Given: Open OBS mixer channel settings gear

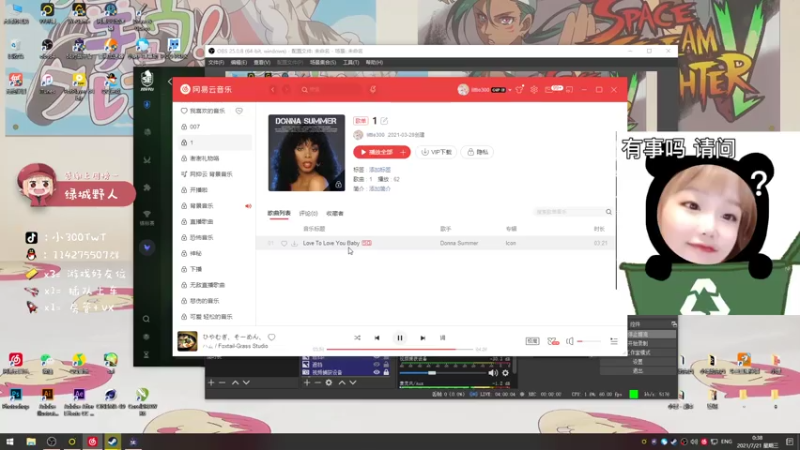Looking at the screenshot, I should (x=505, y=373).
